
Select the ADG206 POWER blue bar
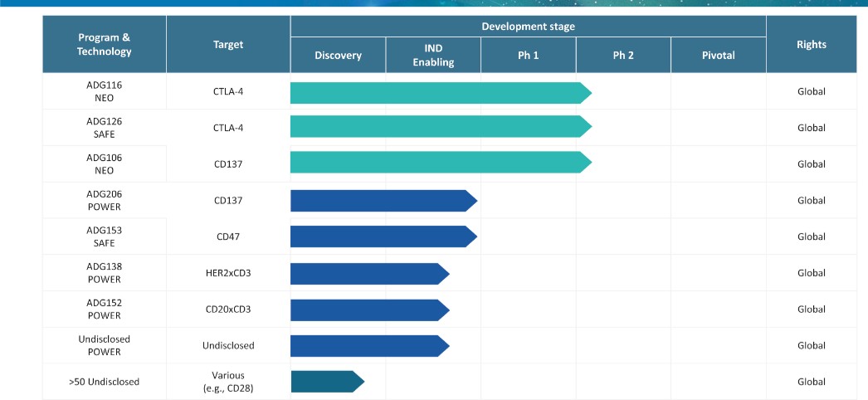[x=383, y=201]
